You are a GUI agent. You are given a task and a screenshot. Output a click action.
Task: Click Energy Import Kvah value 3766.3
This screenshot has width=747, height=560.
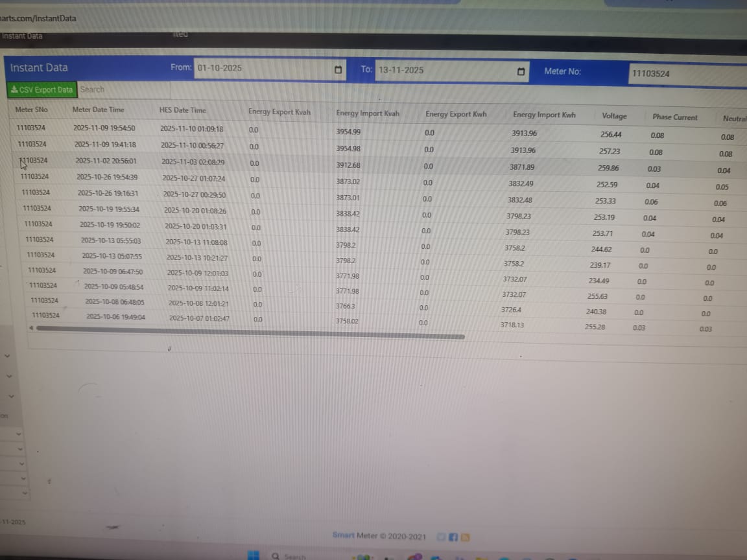pyautogui.click(x=346, y=306)
